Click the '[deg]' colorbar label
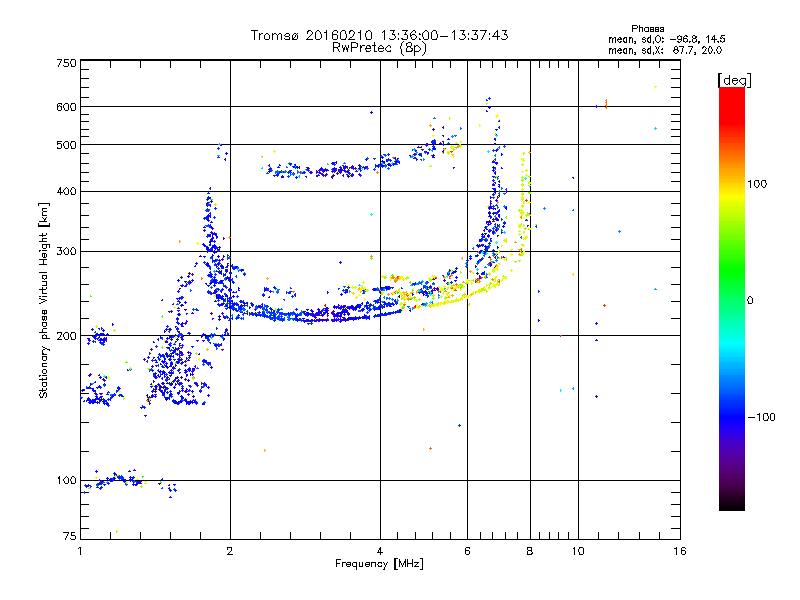The height and width of the screenshot is (600, 800). [x=734, y=80]
